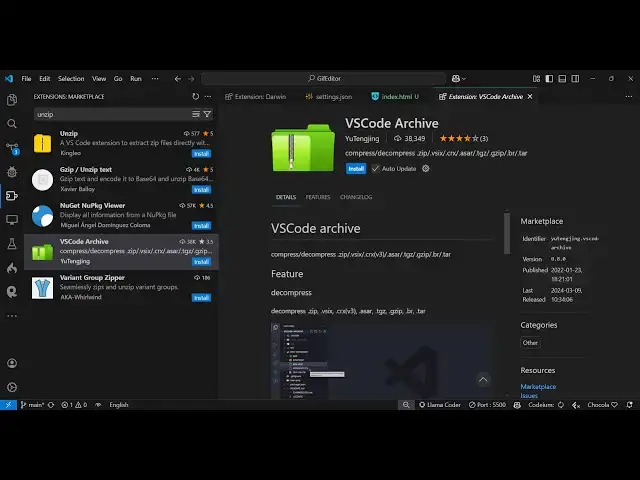640x480 pixels.
Task: Click the command center GifEditor search box
Action: [324, 79]
